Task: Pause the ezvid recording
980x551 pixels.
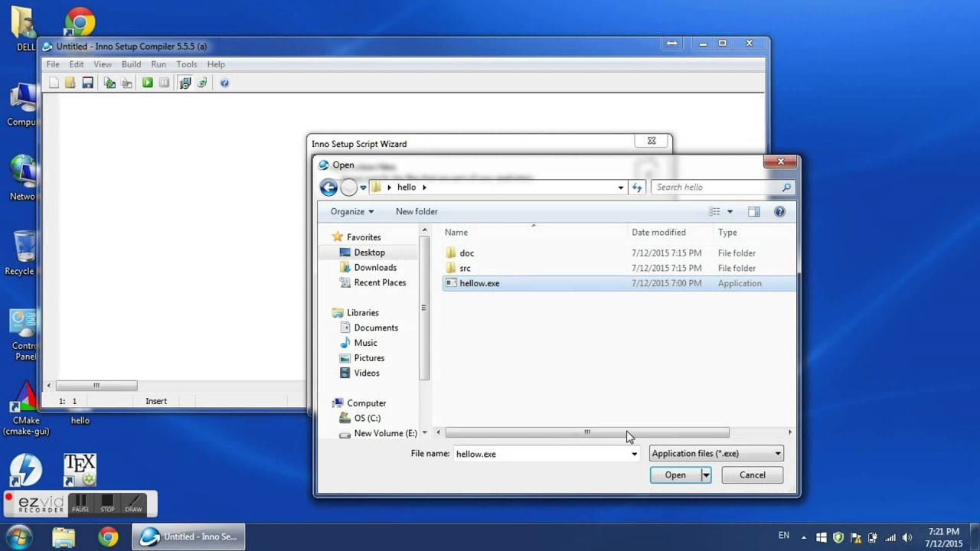Action: [80, 504]
